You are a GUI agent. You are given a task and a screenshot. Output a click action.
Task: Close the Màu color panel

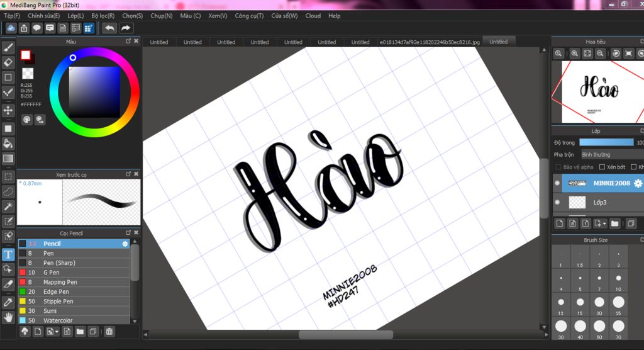click(x=136, y=41)
